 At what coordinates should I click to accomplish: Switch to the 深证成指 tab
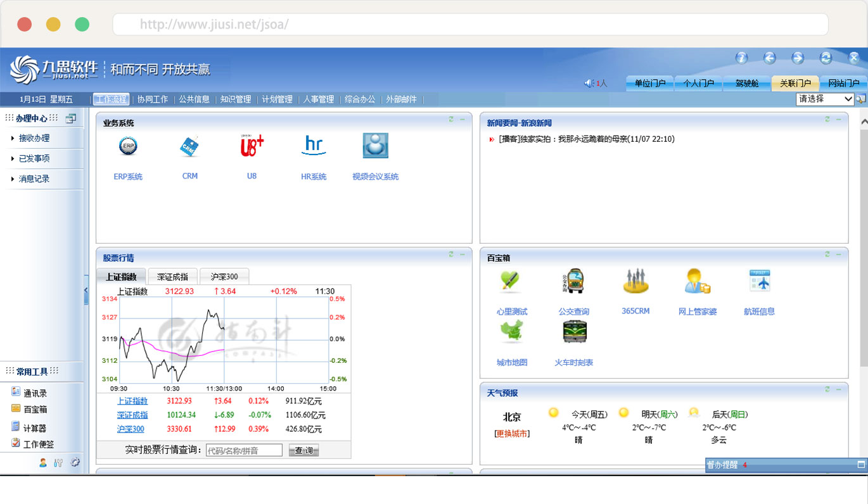pyautogui.click(x=172, y=277)
